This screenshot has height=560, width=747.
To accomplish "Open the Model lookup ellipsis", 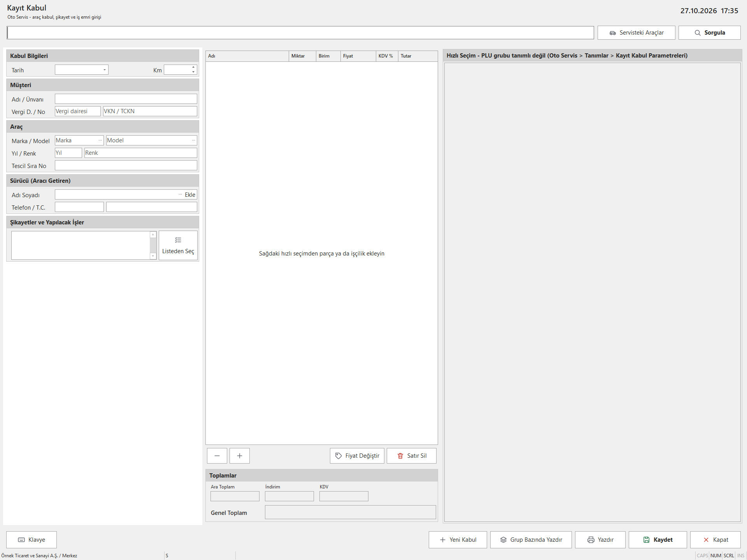I will point(193,140).
